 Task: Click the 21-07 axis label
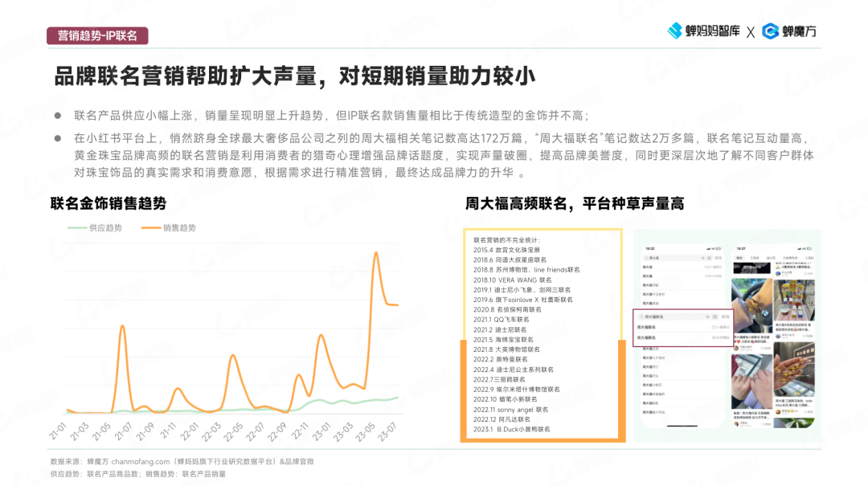124,431
